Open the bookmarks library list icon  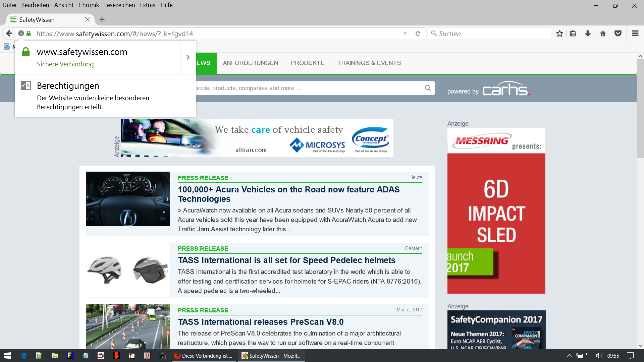click(573, 34)
